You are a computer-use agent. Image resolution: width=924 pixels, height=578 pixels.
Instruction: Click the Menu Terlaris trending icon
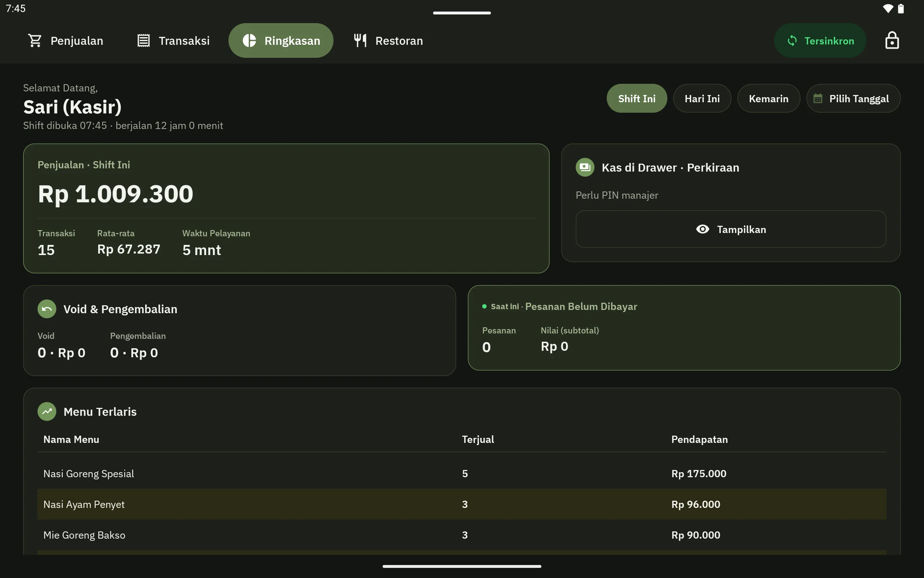coord(47,411)
